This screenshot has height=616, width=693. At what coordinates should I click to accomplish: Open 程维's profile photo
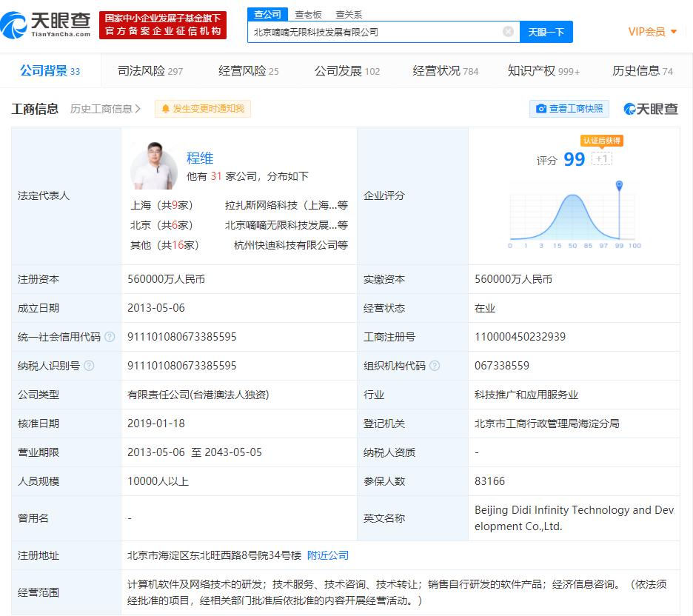click(x=154, y=166)
